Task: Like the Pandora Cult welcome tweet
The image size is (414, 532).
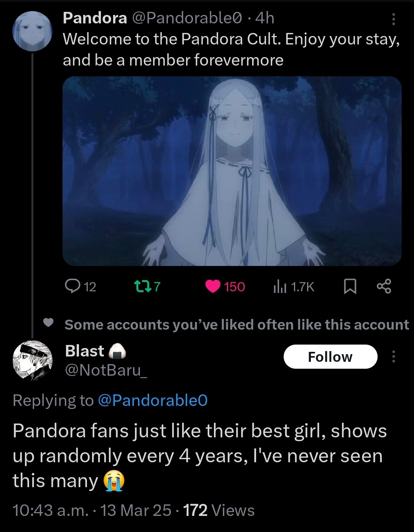Action: coord(213,286)
